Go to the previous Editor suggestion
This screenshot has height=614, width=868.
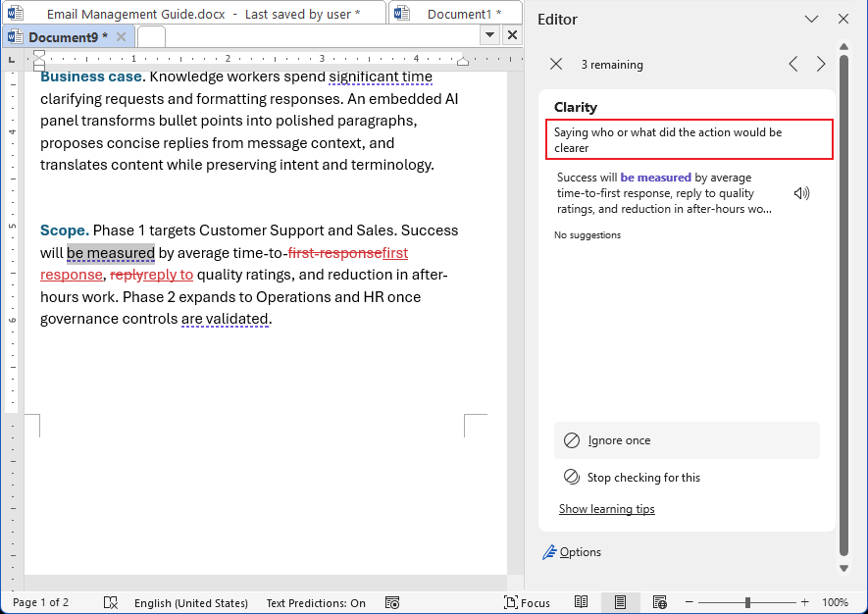click(x=793, y=64)
